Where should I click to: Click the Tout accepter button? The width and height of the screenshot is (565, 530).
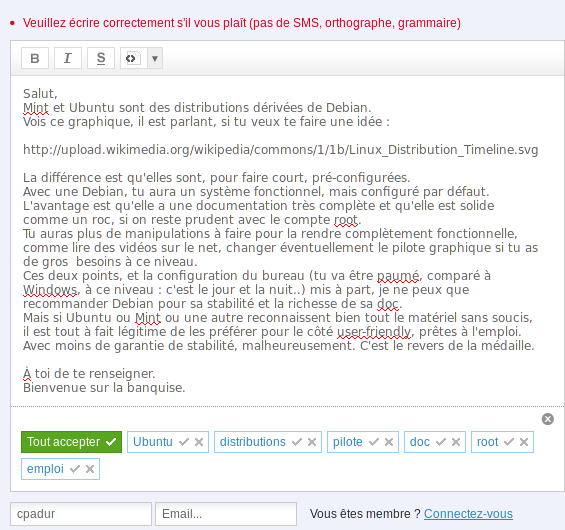tap(71, 442)
